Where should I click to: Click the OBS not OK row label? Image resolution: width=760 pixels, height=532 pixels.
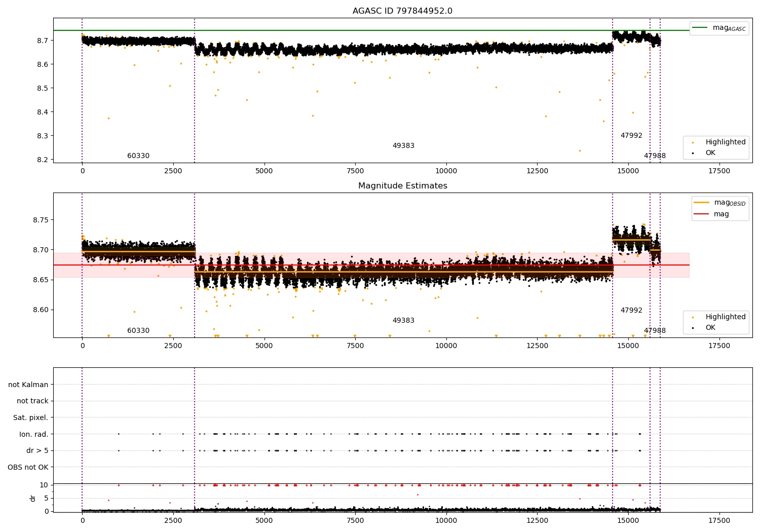click(x=28, y=467)
